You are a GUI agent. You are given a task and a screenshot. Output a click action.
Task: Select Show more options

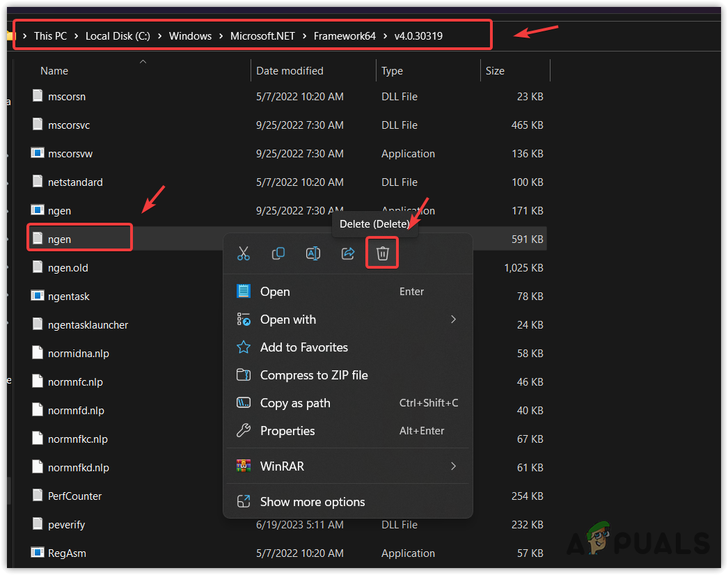pyautogui.click(x=347, y=502)
